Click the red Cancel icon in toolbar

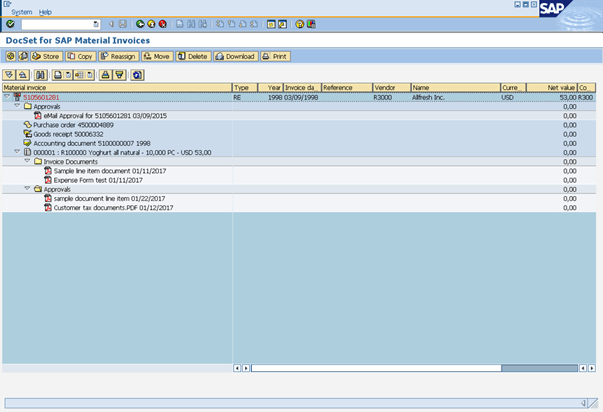coord(163,23)
